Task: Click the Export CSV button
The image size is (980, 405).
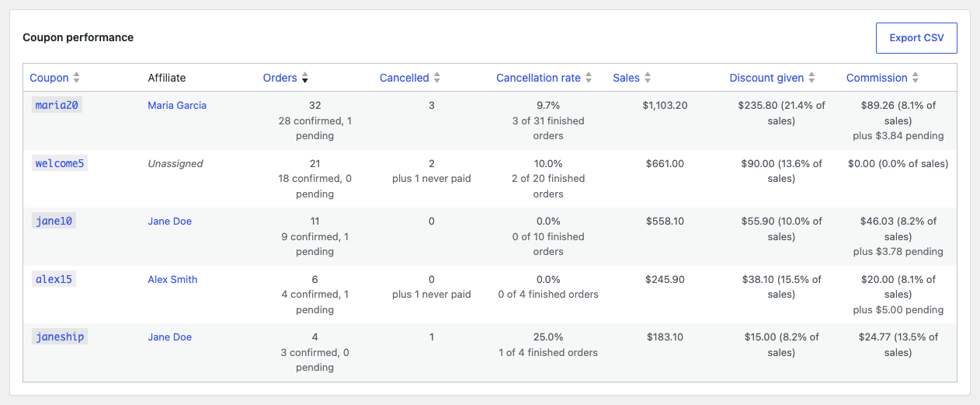Action: [x=916, y=38]
